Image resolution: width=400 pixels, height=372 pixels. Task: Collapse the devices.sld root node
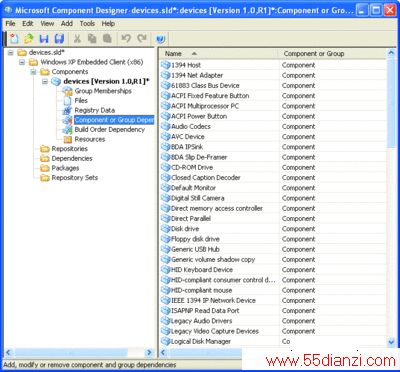[x=11, y=53]
